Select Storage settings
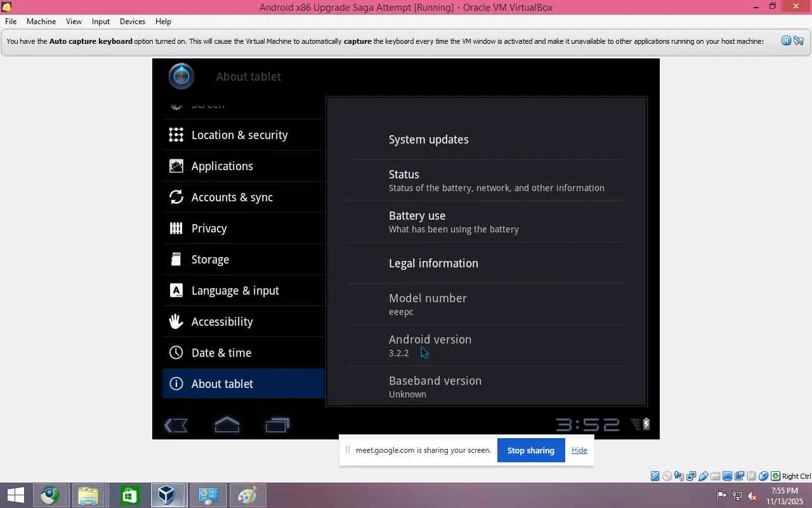812x508 pixels. click(x=244, y=259)
